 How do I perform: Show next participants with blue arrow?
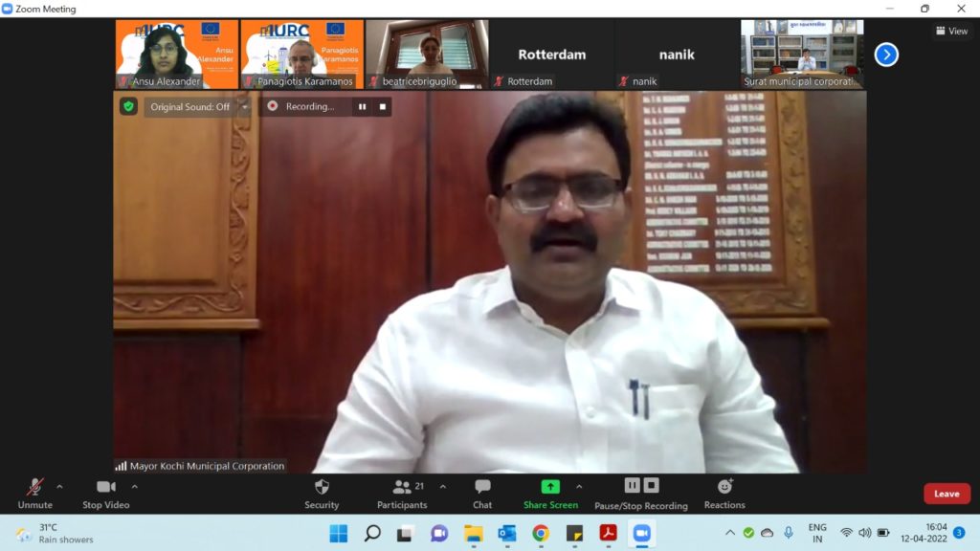point(886,55)
